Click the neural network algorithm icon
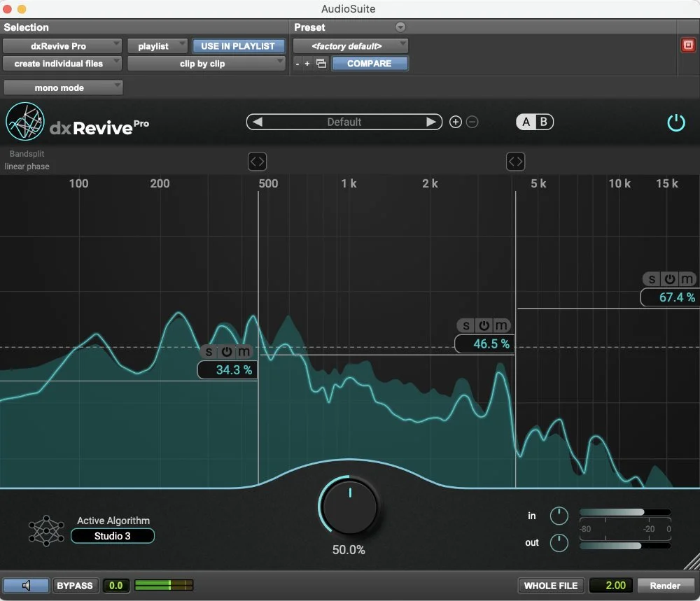 [x=46, y=531]
